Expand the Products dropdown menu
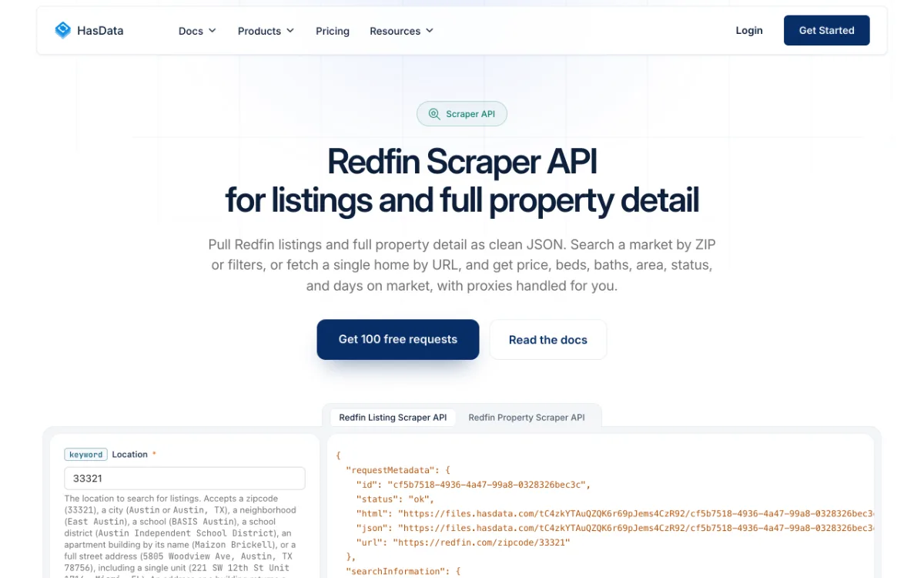924x578 pixels. coord(266,31)
